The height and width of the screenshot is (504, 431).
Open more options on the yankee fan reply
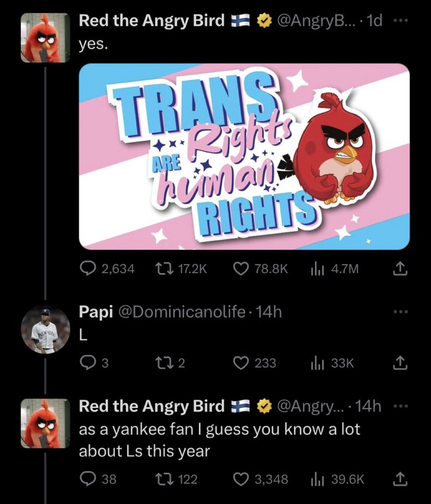point(401,406)
